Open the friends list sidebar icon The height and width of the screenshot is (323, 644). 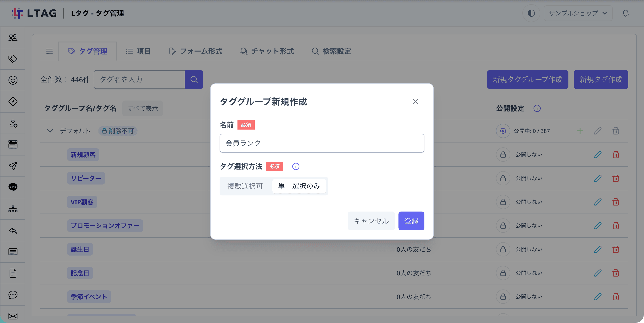pyautogui.click(x=13, y=38)
